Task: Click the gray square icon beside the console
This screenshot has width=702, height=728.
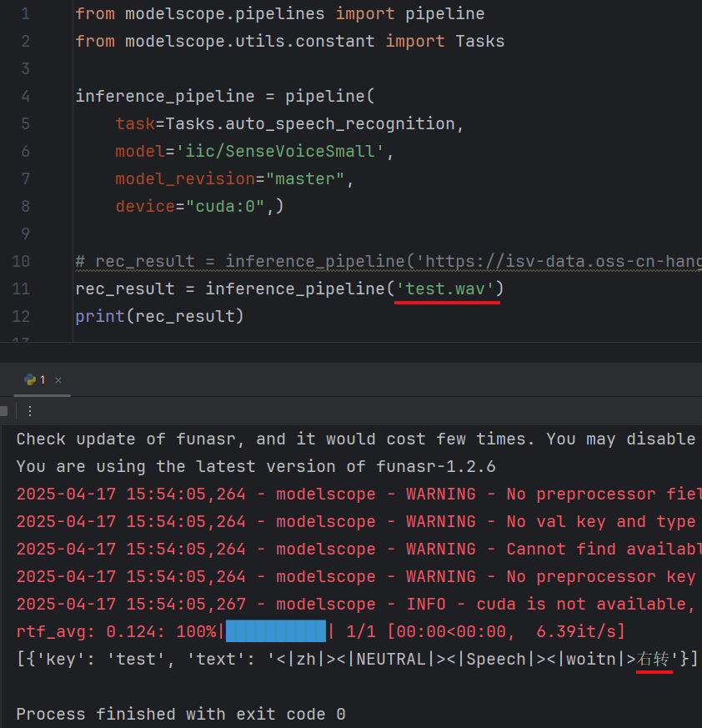Action: [4, 410]
